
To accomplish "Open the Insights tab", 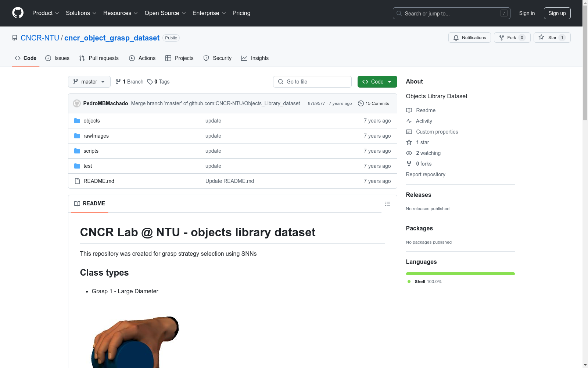I will 255,58.
